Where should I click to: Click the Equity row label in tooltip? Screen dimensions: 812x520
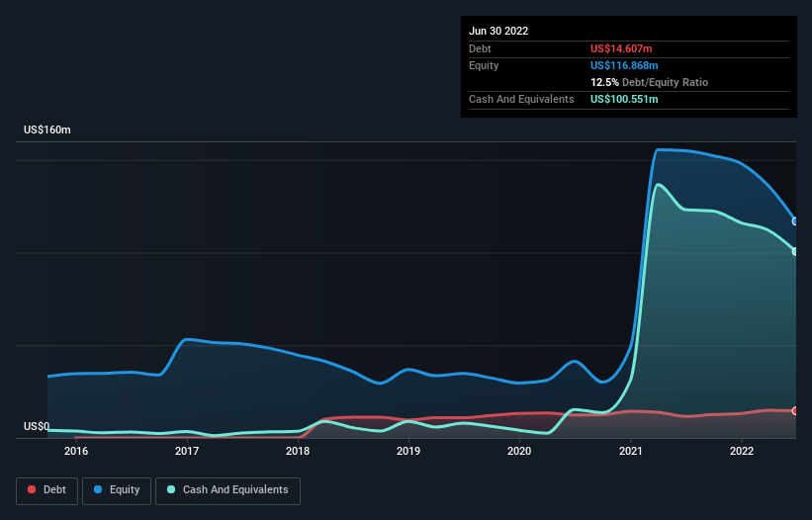(484, 65)
